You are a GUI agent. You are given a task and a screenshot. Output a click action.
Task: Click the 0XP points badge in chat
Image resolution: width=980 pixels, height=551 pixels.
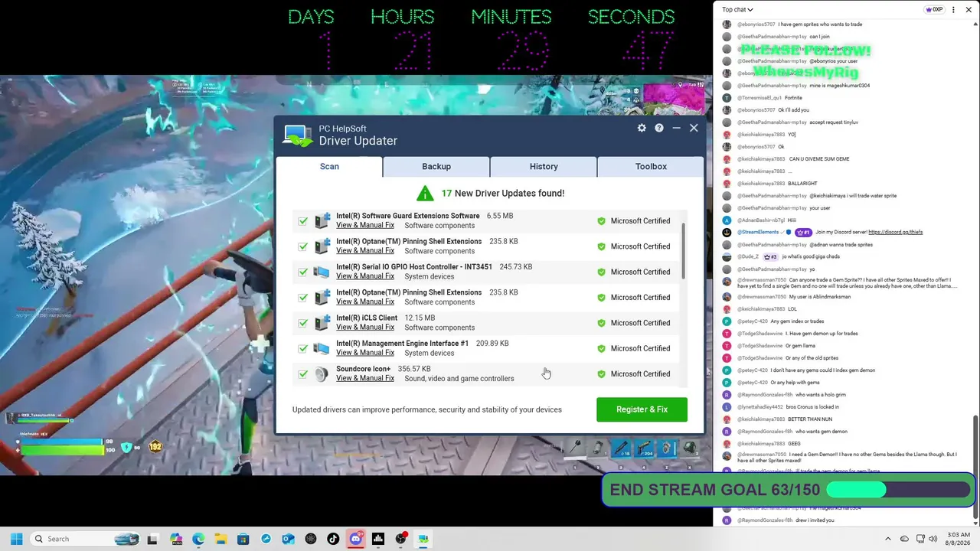pos(934,10)
